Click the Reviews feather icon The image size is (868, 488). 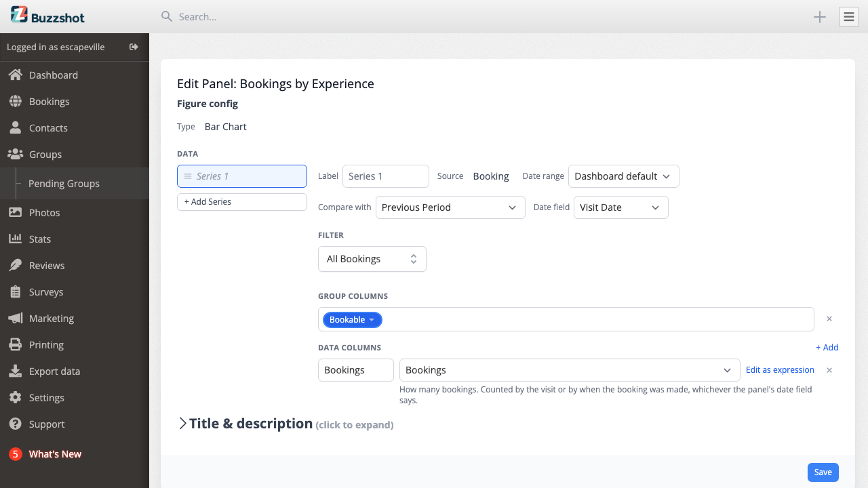coord(15,265)
